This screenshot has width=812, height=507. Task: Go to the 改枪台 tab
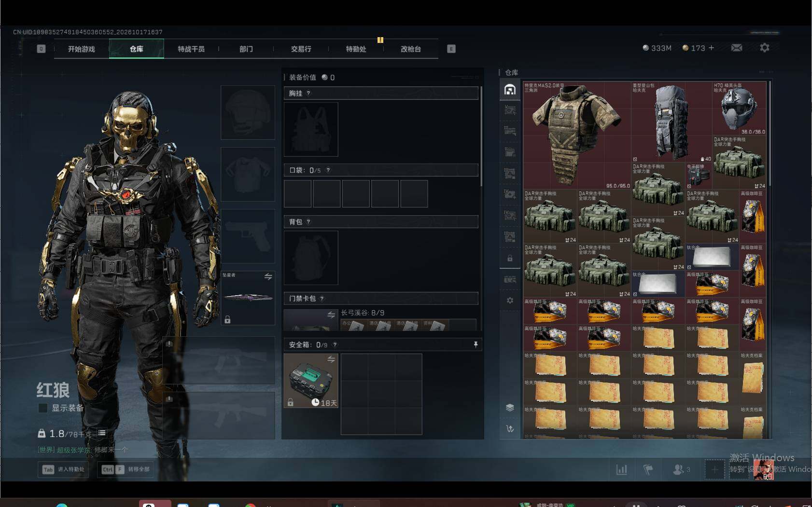click(411, 49)
